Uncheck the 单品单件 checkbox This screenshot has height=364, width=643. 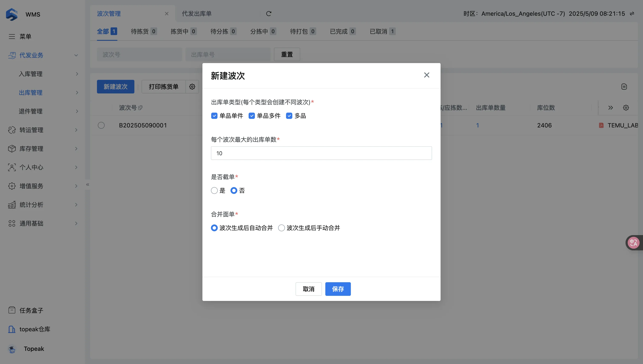[x=214, y=116]
